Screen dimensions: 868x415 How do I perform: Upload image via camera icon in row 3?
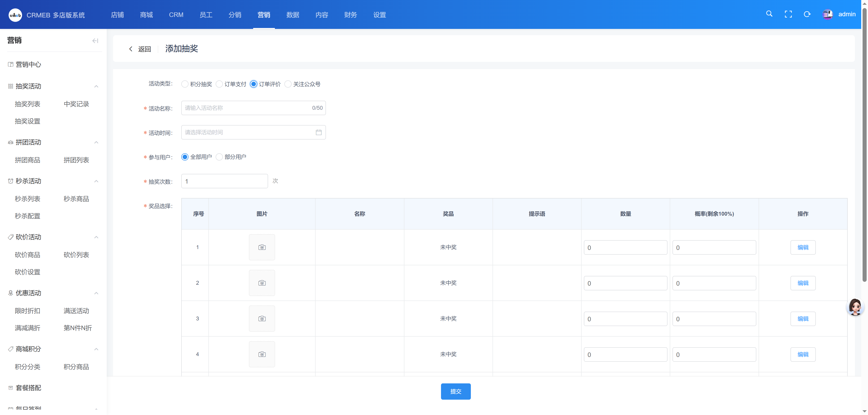pyautogui.click(x=262, y=319)
